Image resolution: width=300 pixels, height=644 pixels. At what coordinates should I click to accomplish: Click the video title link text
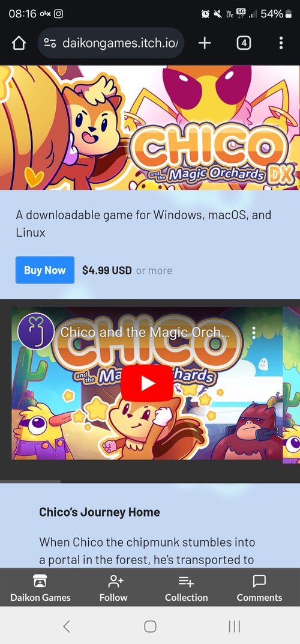click(x=145, y=332)
